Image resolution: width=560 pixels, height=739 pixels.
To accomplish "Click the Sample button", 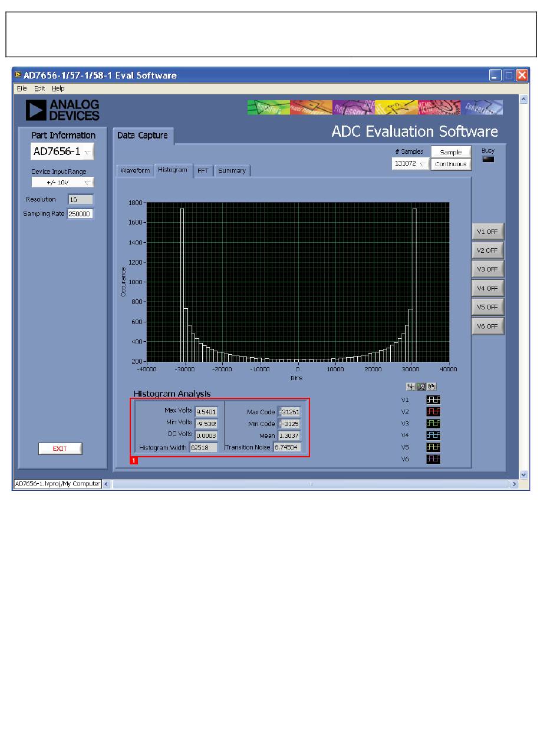I will (x=451, y=152).
